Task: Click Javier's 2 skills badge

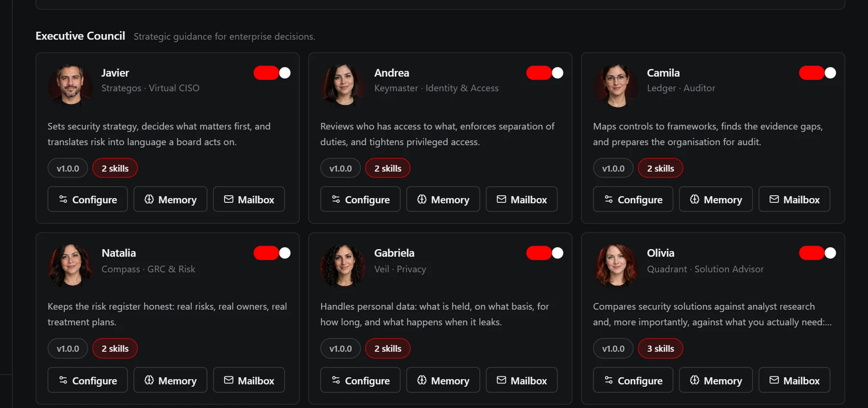Action: [x=115, y=168]
